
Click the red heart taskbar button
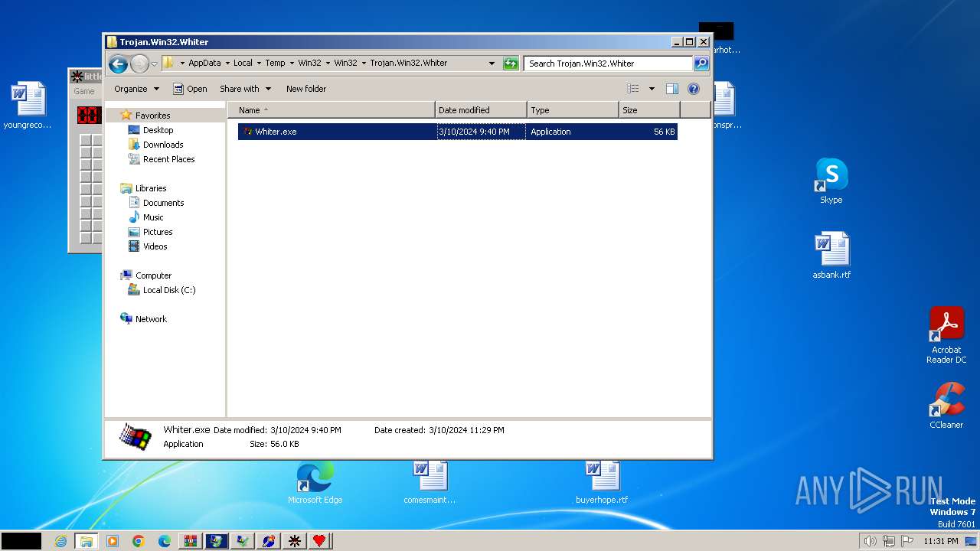[319, 541]
